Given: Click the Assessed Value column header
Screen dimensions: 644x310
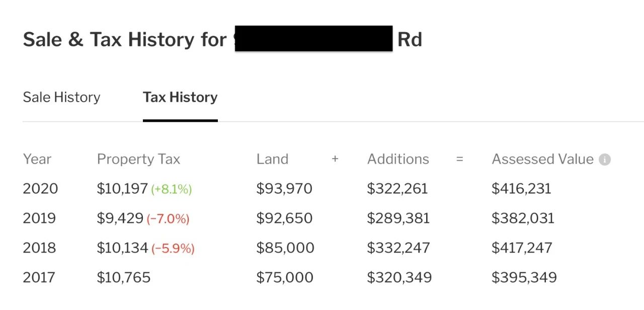Looking at the screenshot, I should [x=542, y=159].
